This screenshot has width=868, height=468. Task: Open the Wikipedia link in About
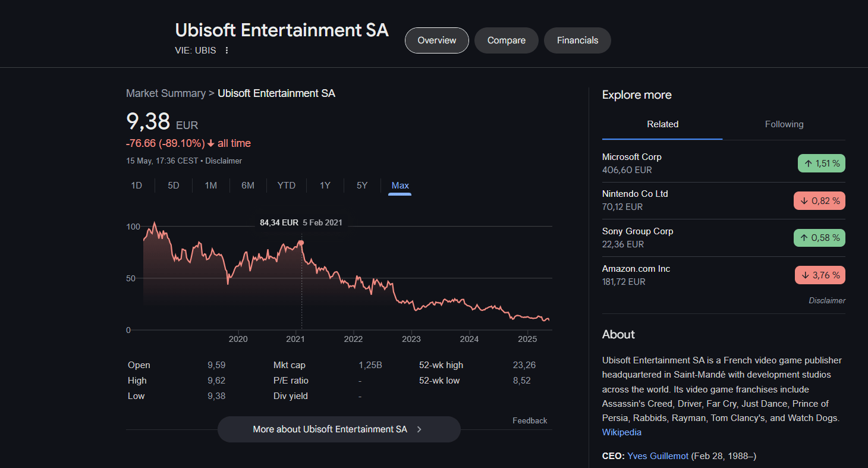coord(622,432)
